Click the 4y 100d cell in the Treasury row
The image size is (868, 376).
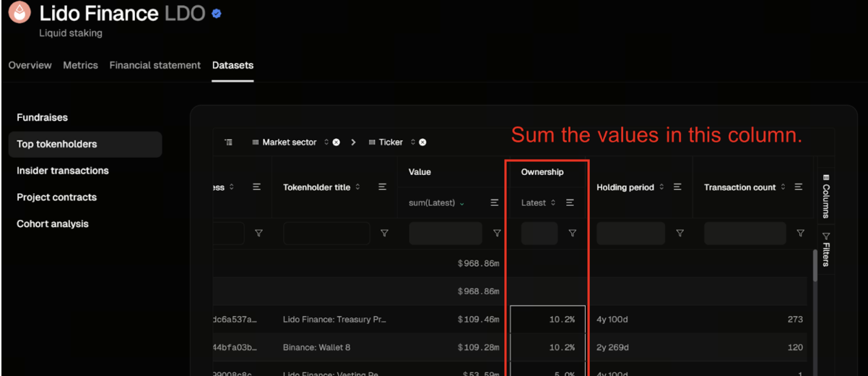click(612, 319)
